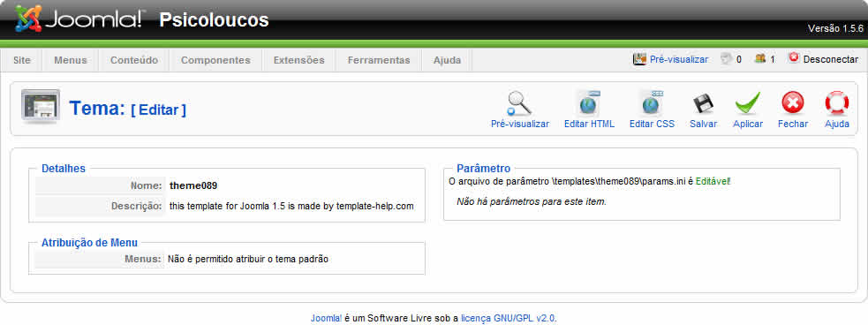Click the Editar HTML toolbar icon
868x325 pixels.
pyautogui.click(x=588, y=103)
